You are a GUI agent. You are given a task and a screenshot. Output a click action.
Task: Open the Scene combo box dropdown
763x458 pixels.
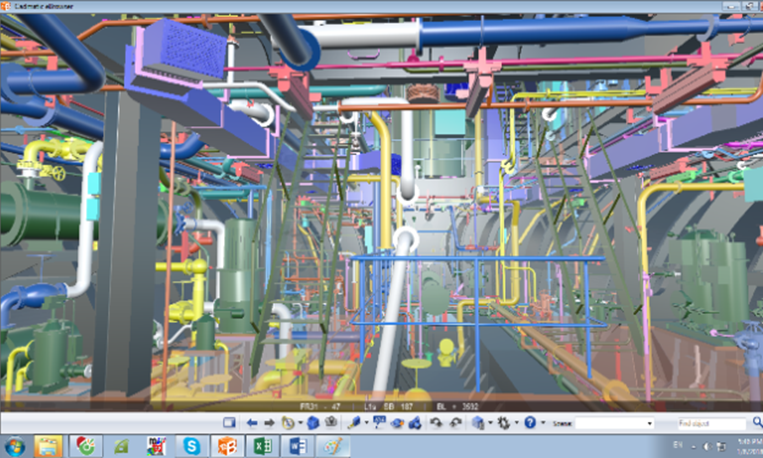(x=650, y=424)
